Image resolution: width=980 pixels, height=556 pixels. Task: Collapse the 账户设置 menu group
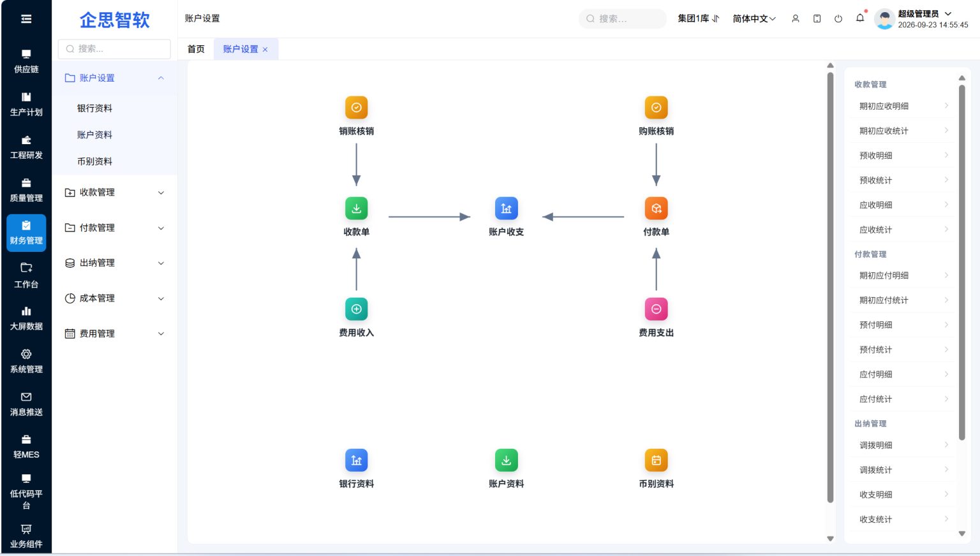click(115, 78)
